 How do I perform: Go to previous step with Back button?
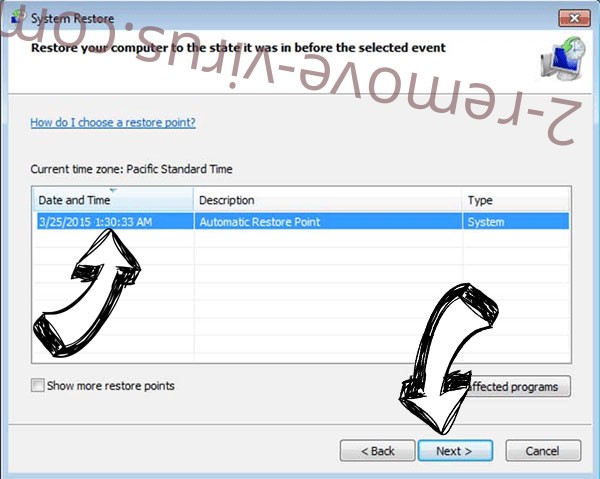point(377,451)
